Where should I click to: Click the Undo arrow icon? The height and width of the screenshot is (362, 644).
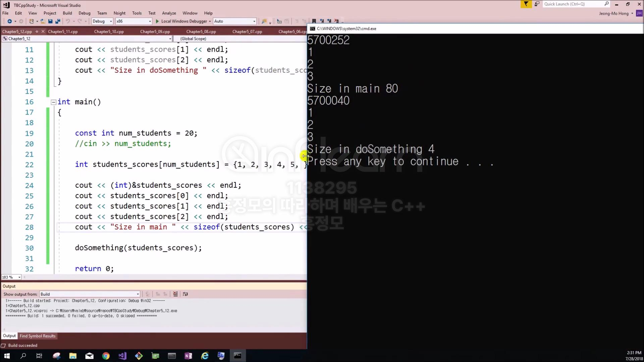pos(68,21)
